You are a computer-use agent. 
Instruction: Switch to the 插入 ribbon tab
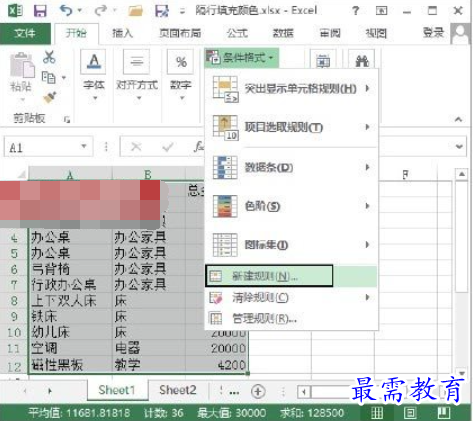click(x=122, y=33)
